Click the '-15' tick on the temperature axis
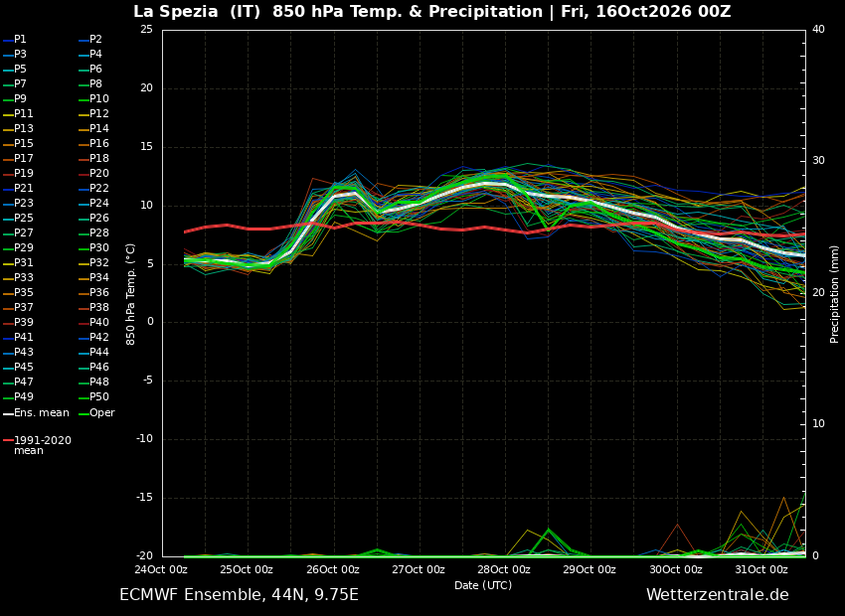 pos(144,498)
